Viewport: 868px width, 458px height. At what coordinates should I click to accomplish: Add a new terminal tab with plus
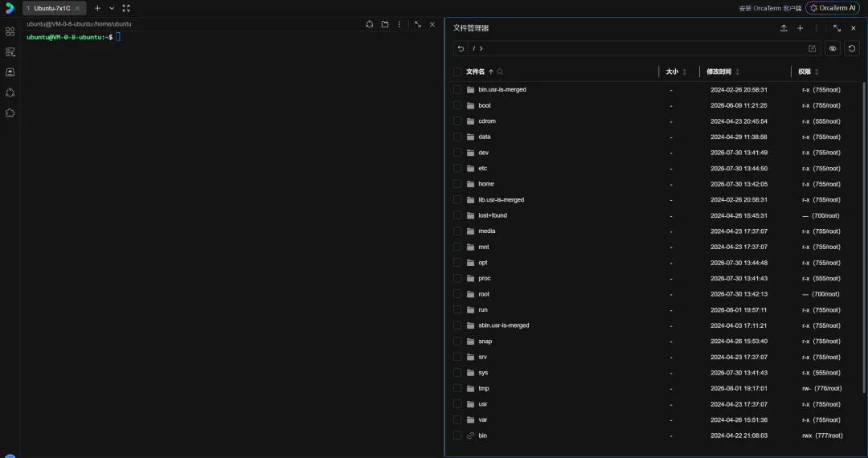[97, 8]
